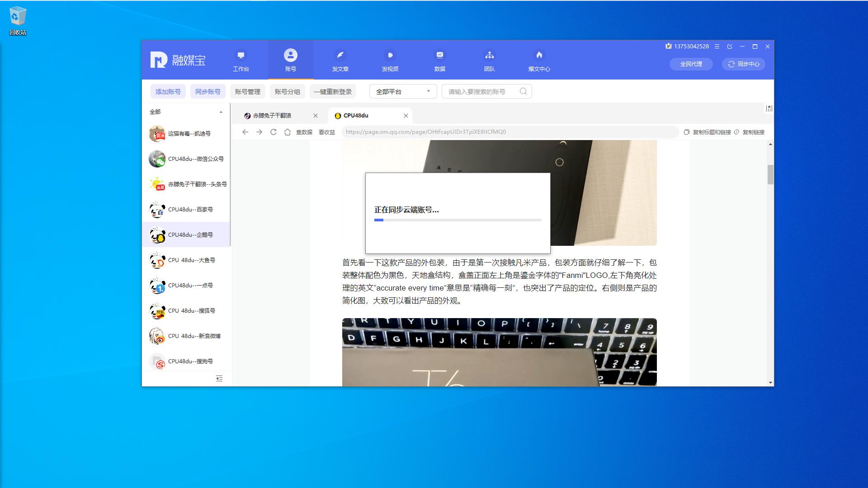This screenshot has height=488, width=868.
Task: Click the 添加账号 add account button
Action: tap(168, 91)
